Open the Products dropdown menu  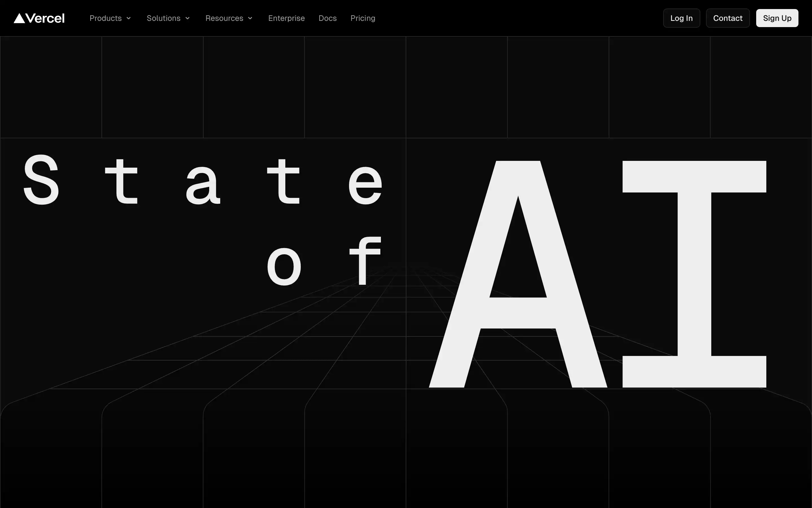pyautogui.click(x=110, y=18)
